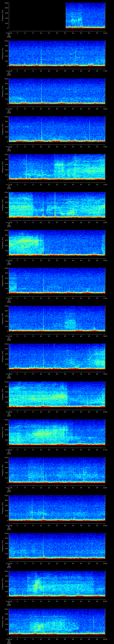
Task: Select the '14:11:00' time axis label
Action: click(x=9, y=109)
